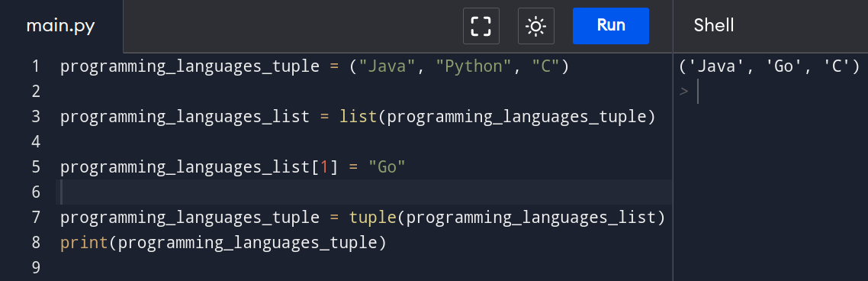Select the main.py file tab
Viewport: 868px width, 281px height.
(61, 26)
